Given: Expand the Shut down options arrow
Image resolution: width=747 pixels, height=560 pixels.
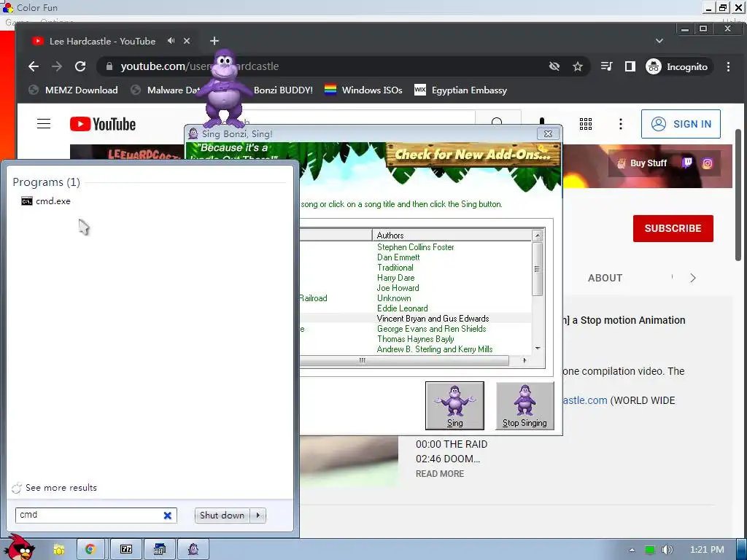Looking at the screenshot, I should click(258, 516).
